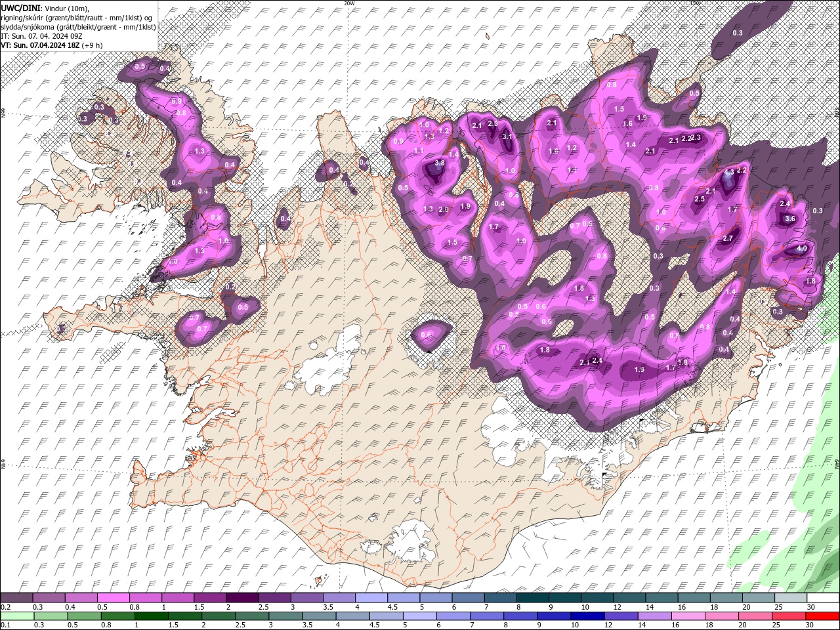This screenshot has height=630, width=840.
Task: Click the 'UWC/DINI' title text
Action: [x=22, y=7]
